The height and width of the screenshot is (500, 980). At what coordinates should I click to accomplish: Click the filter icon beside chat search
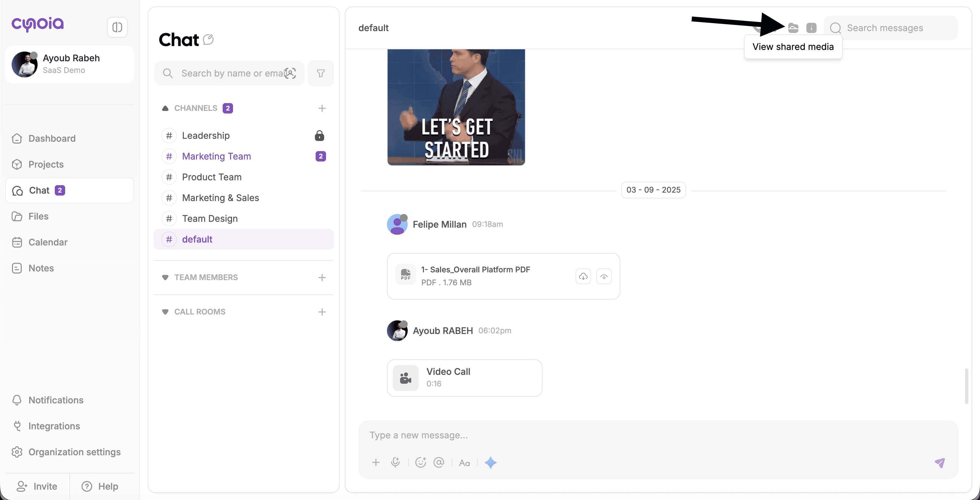point(321,73)
